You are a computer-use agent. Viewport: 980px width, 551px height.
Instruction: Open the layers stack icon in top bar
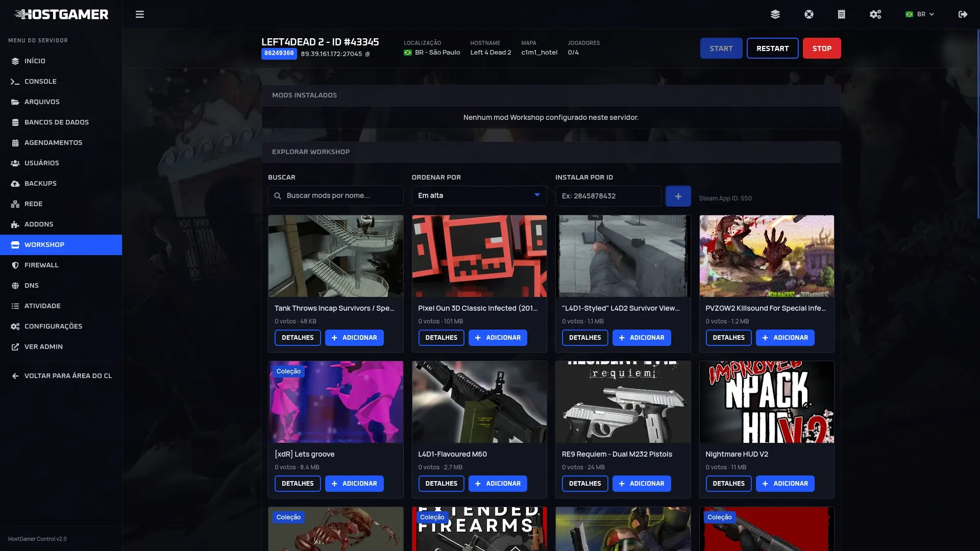pos(775,14)
